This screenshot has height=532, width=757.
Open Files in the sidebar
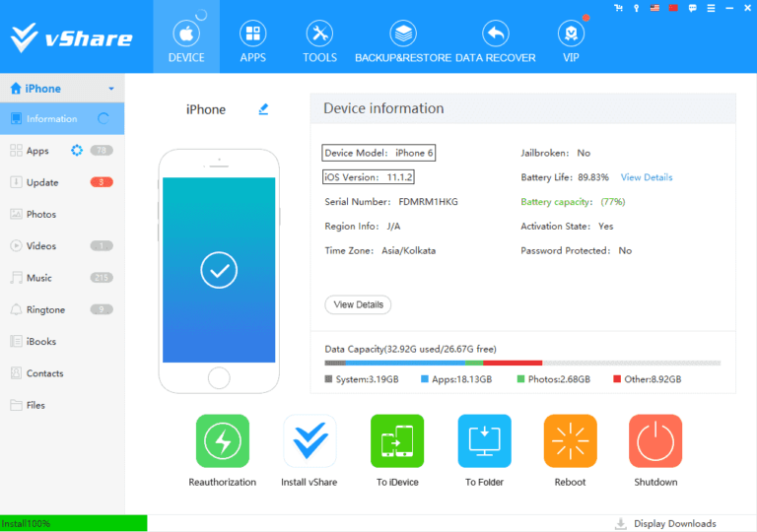tap(62, 405)
